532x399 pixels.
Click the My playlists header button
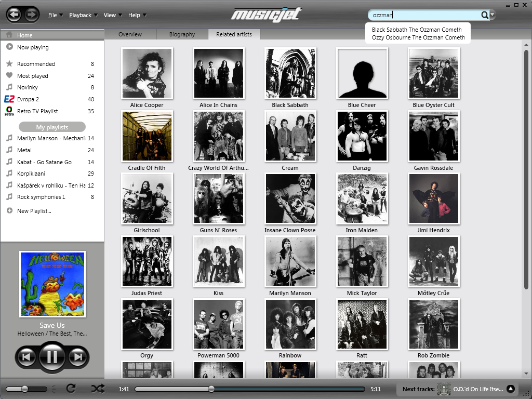(x=52, y=127)
